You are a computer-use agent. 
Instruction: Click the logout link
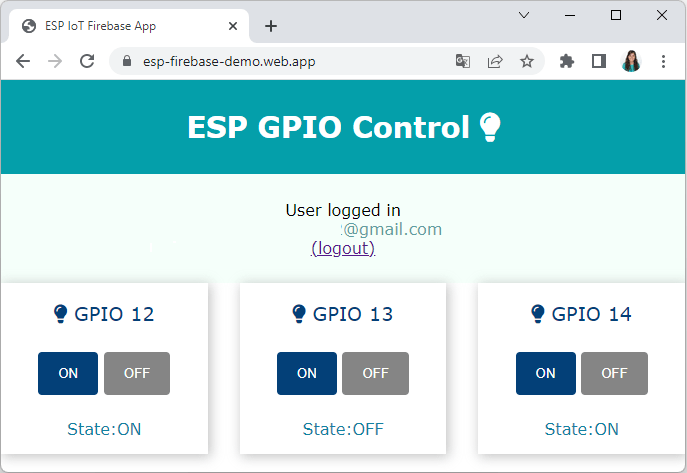pos(343,248)
